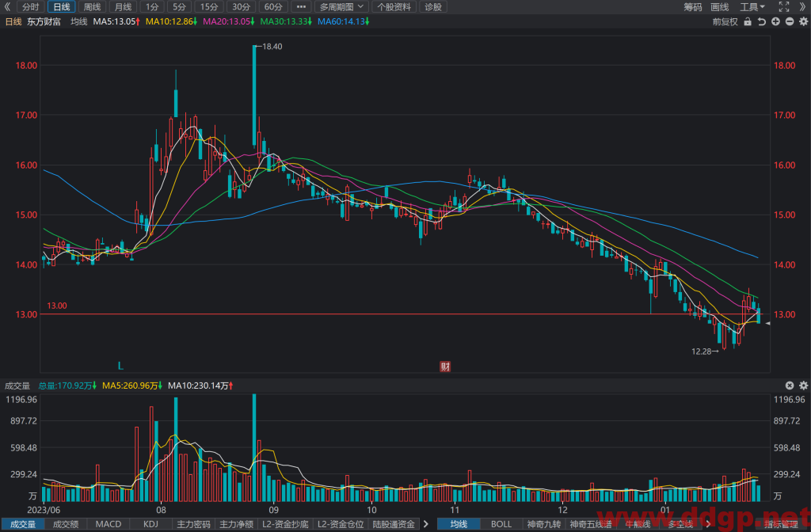The image size is (811, 532).
Task: Expand right panel with double-chevron icon
Action: 803,6
